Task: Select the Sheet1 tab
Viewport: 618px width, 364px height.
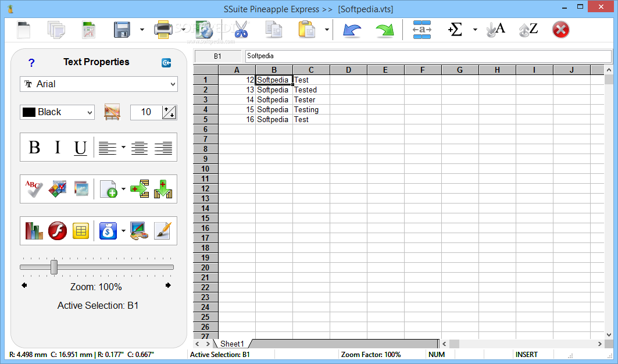Action: (x=232, y=344)
